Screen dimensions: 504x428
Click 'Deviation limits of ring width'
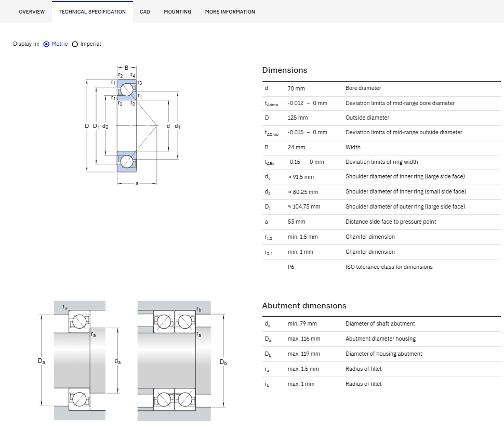tap(381, 162)
